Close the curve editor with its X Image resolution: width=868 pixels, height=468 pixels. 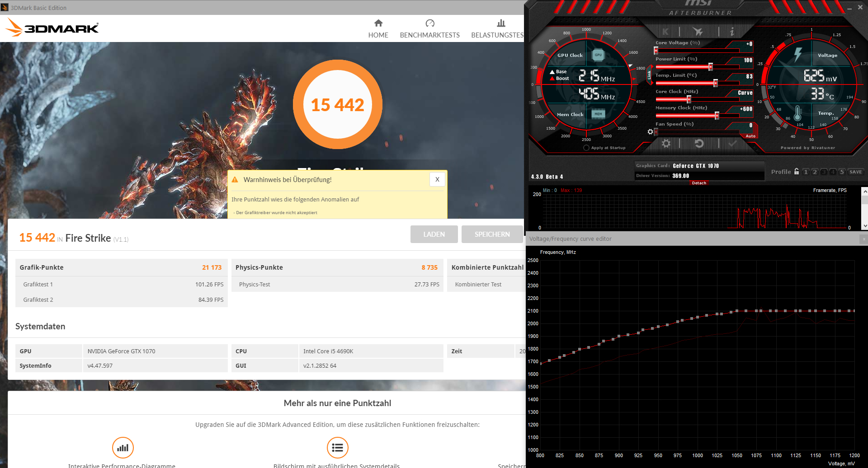click(x=863, y=239)
